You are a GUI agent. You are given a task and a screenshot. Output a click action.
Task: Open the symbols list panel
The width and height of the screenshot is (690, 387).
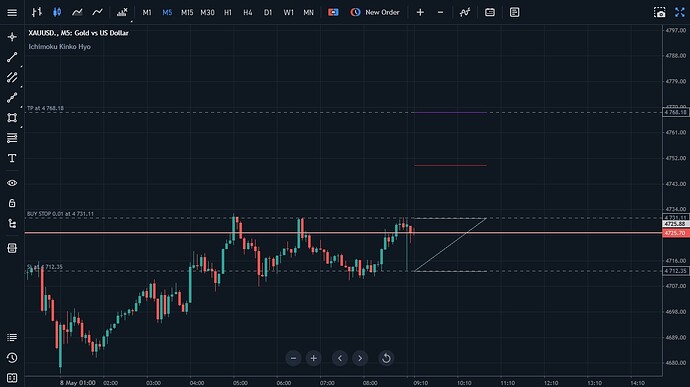tap(12, 337)
